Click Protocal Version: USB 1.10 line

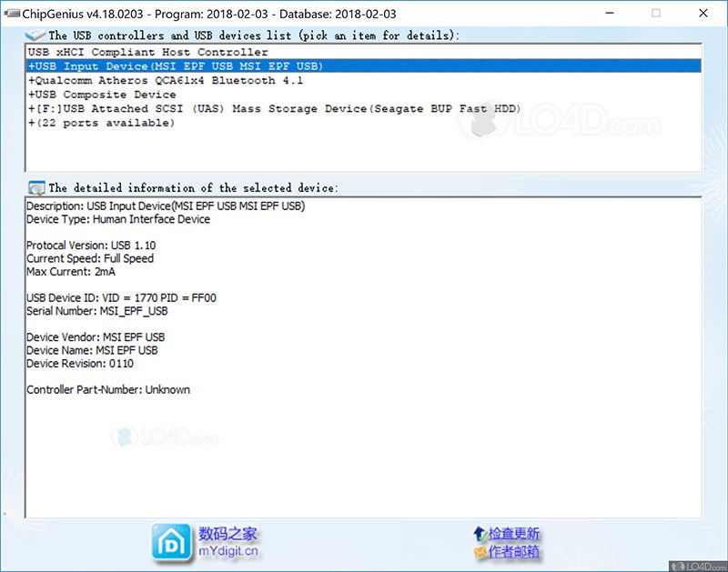pyautogui.click(x=91, y=246)
